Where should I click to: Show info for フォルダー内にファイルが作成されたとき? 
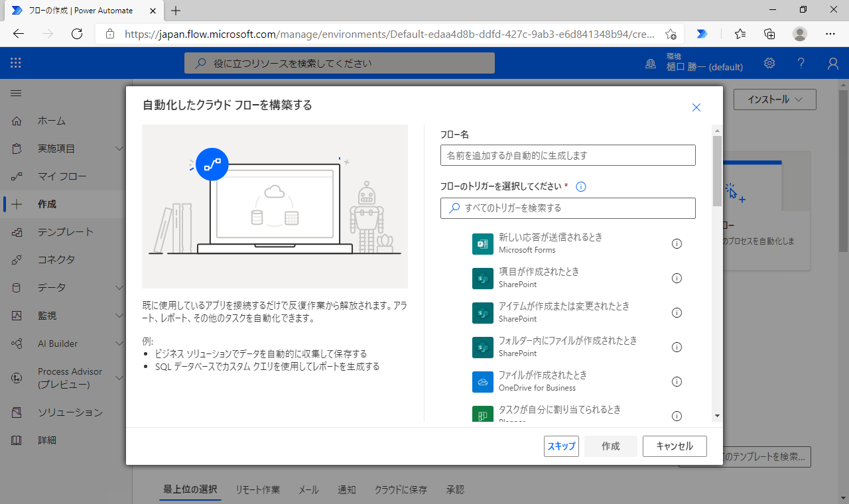point(677,347)
